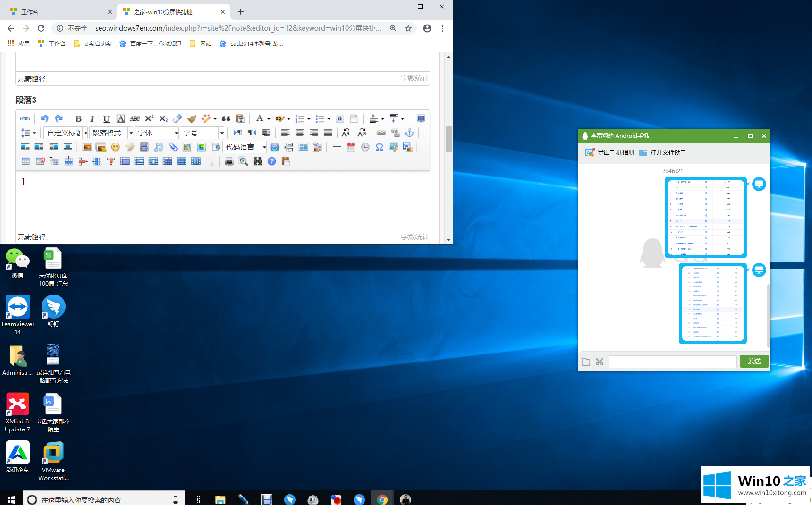Insert horizontal rule line icon
This screenshot has height=505, width=812.
[337, 147]
